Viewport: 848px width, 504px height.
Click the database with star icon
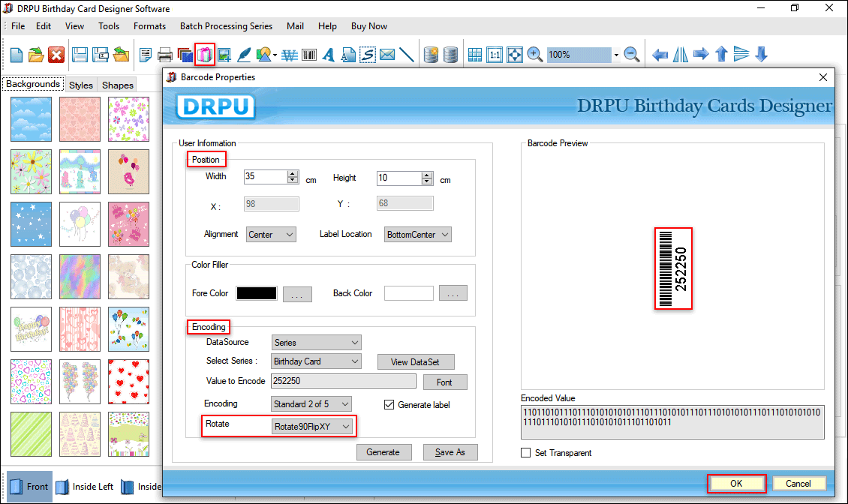pos(431,55)
